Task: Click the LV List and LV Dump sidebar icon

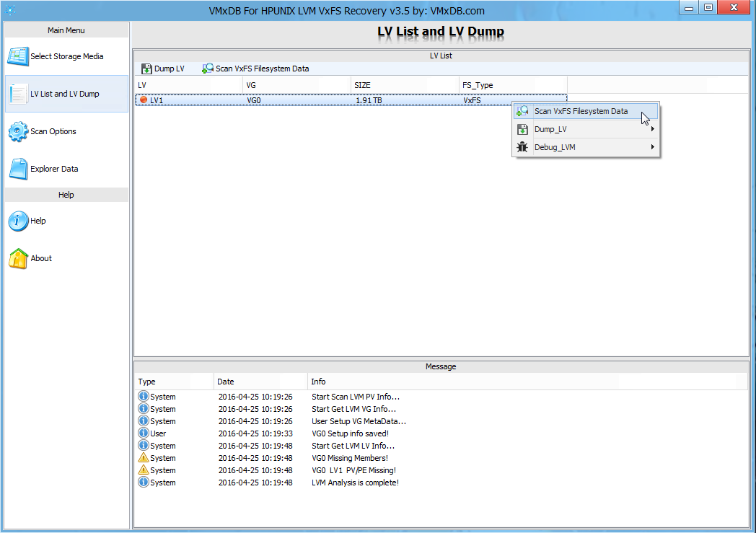Action: tap(18, 94)
